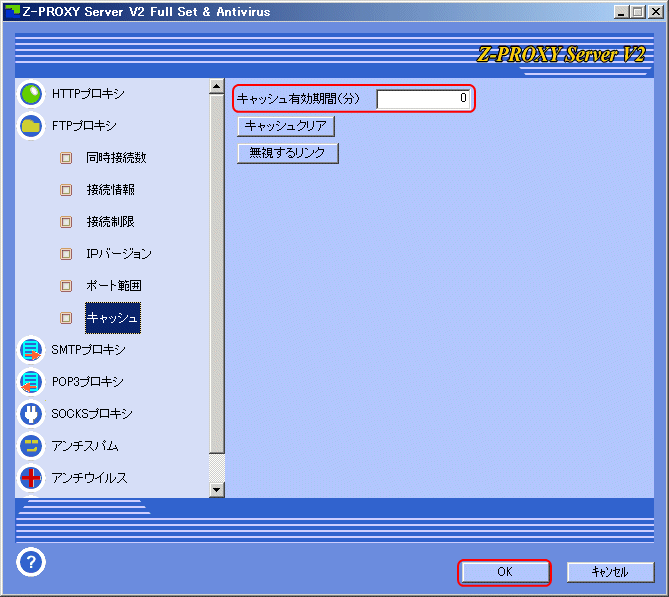Click the app icon in the title bar
Image resolution: width=669 pixels, height=597 pixels.
[x=12, y=12]
